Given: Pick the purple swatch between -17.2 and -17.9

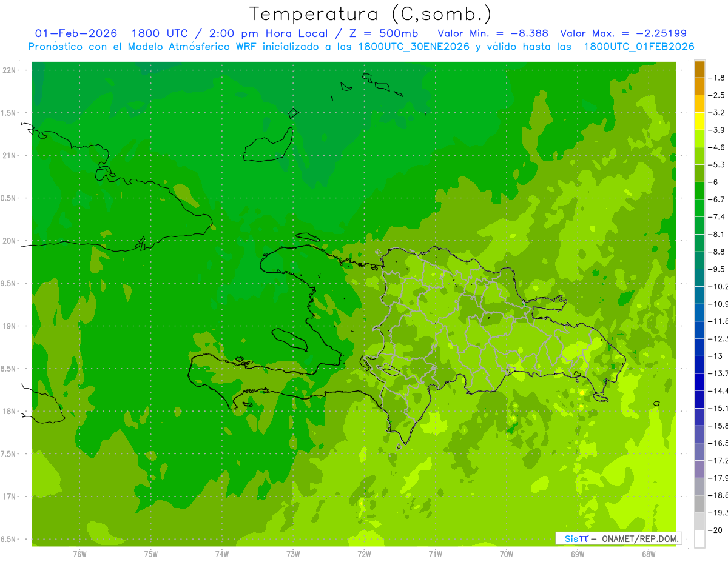Looking at the screenshot, I should [x=699, y=469].
